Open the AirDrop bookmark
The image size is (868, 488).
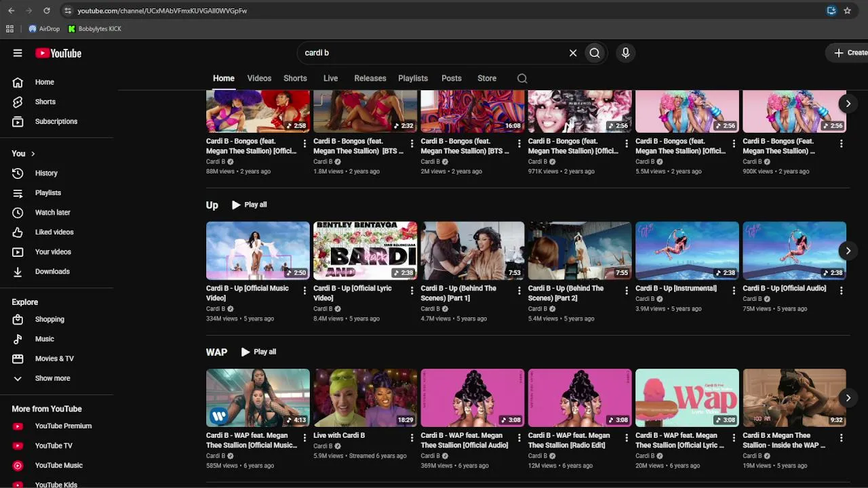coord(44,29)
